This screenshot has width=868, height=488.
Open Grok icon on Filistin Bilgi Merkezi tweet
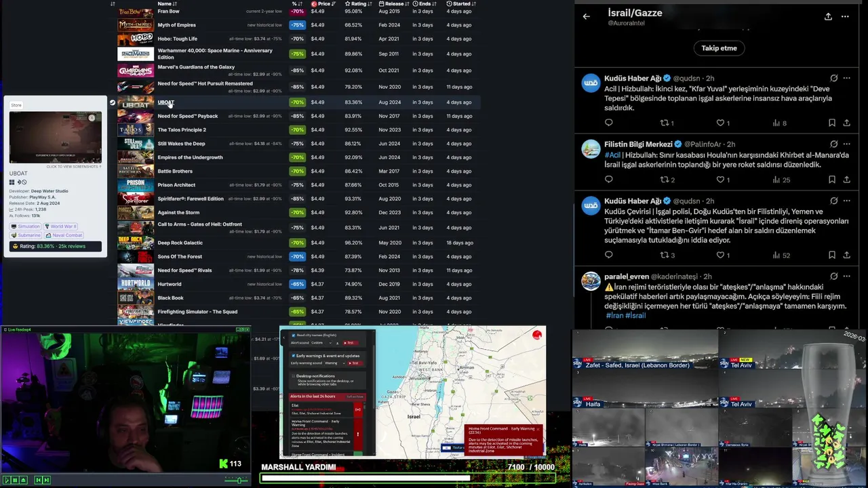click(x=833, y=144)
